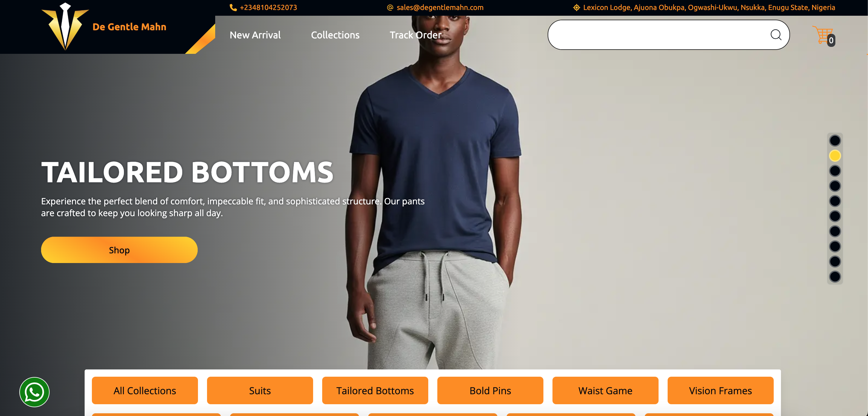Click the Shop button
Image resolution: width=868 pixels, height=416 pixels.
coord(119,250)
